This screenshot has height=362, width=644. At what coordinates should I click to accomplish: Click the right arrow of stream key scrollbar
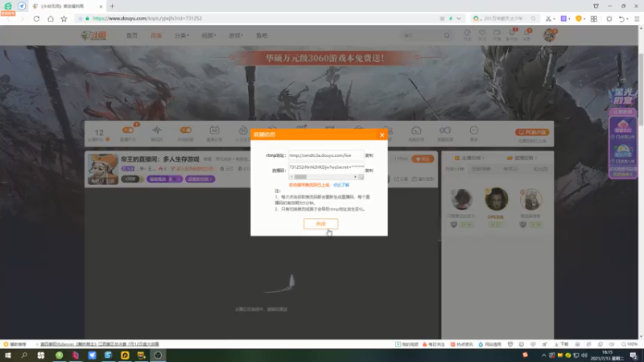(x=355, y=177)
